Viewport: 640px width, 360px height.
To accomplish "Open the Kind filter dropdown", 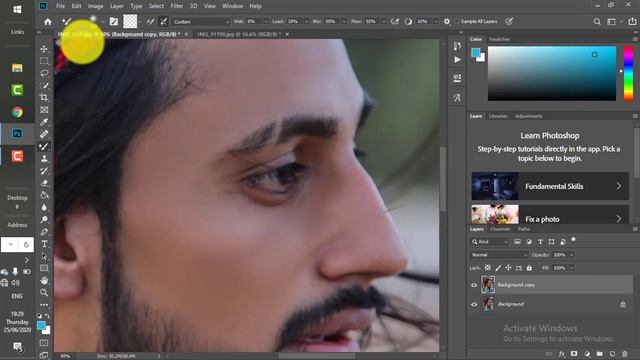I will [x=489, y=242].
